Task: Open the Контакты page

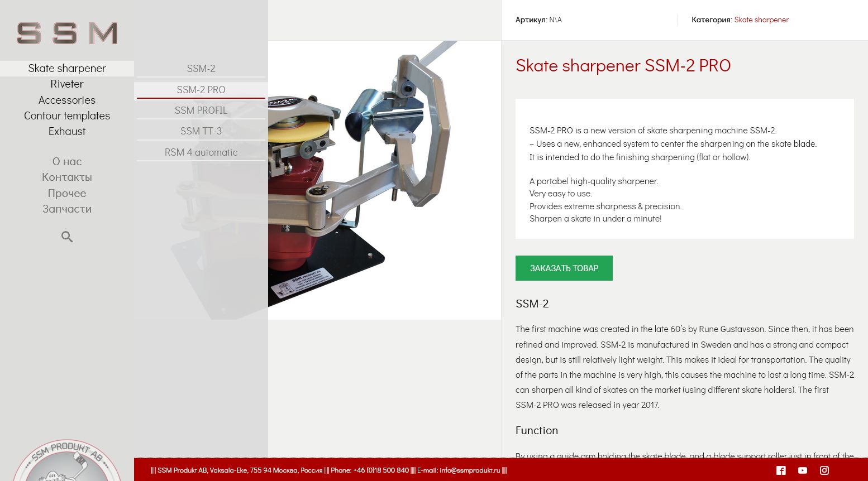Action: (x=67, y=177)
